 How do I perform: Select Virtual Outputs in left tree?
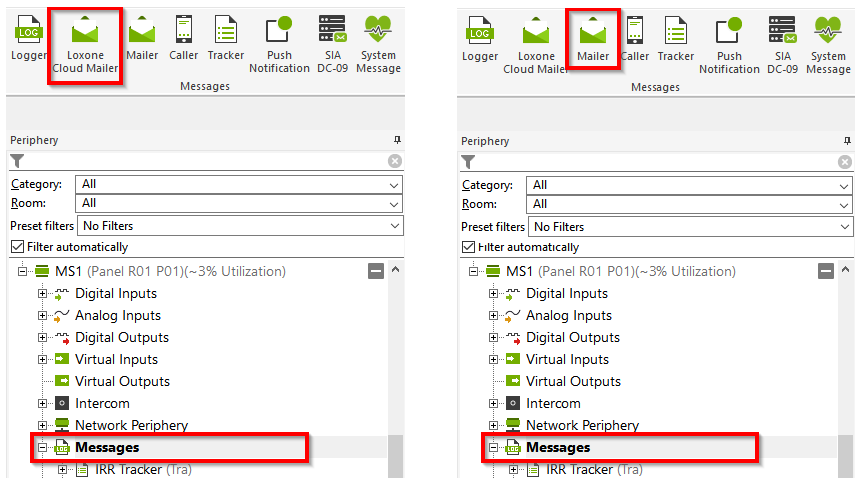point(122,381)
